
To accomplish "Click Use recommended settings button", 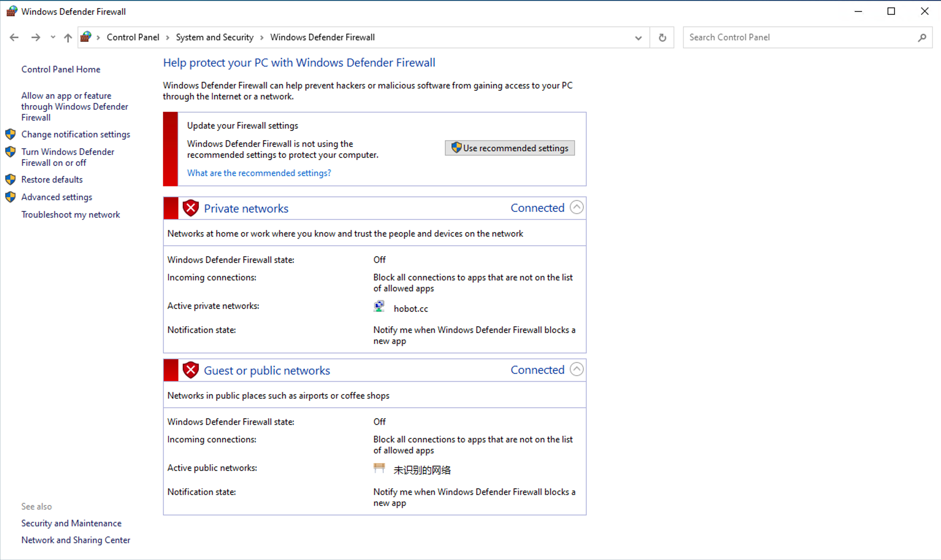I will click(510, 148).
